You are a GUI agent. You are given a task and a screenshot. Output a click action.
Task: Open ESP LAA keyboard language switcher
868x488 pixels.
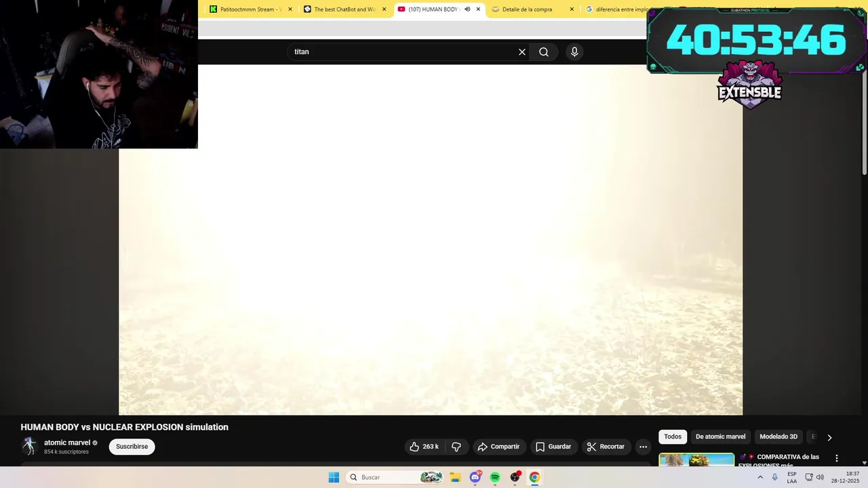(792, 477)
